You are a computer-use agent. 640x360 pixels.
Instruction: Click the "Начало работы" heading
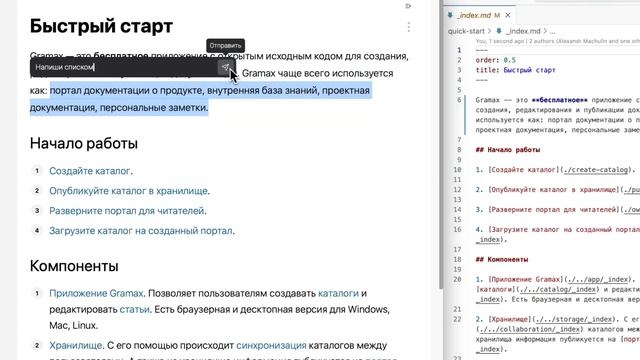[x=84, y=144]
